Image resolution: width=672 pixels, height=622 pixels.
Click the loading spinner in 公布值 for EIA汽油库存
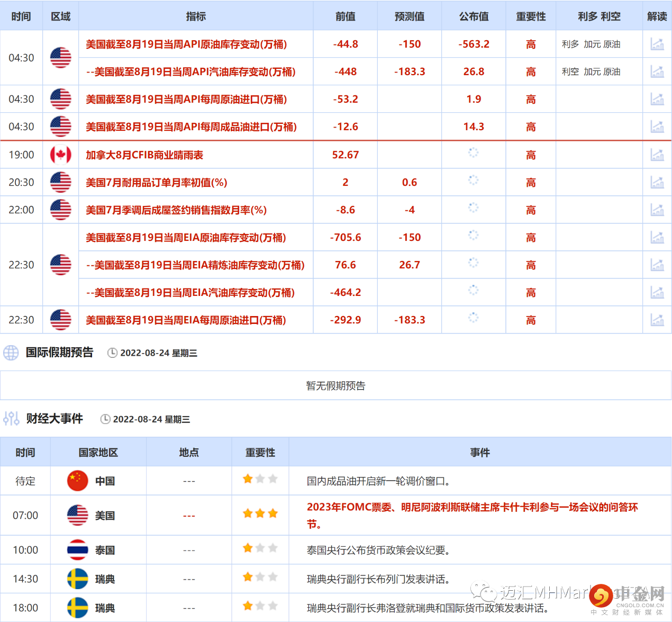(x=473, y=292)
